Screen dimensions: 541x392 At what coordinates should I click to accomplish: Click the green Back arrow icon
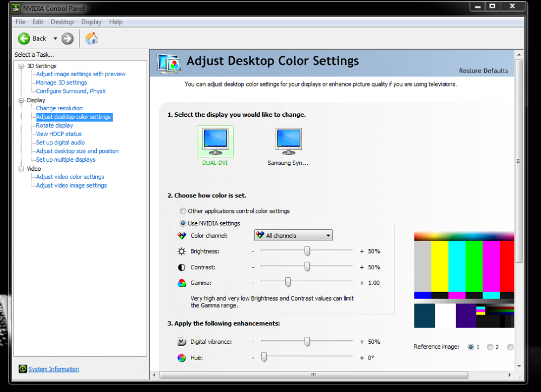click(24, 38)
